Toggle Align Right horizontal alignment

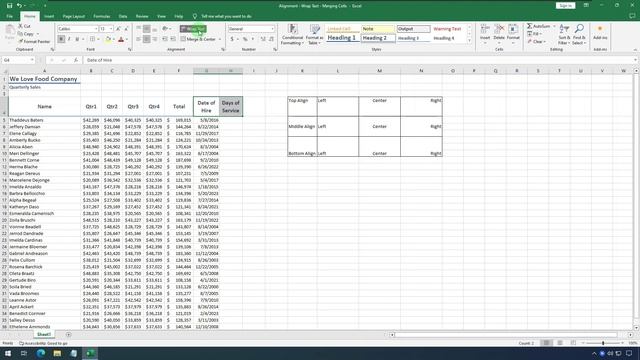154,39
